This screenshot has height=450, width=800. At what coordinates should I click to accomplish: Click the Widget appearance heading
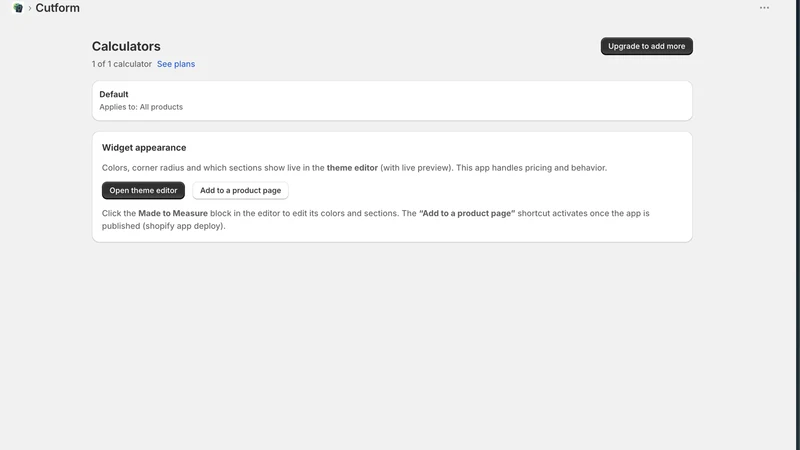point(144,147)
